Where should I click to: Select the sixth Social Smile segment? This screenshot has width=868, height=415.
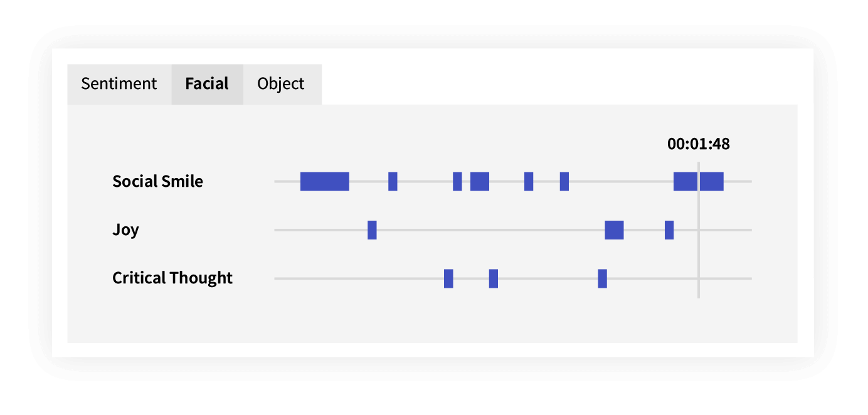pyautogui.click(x=564, y=181)
